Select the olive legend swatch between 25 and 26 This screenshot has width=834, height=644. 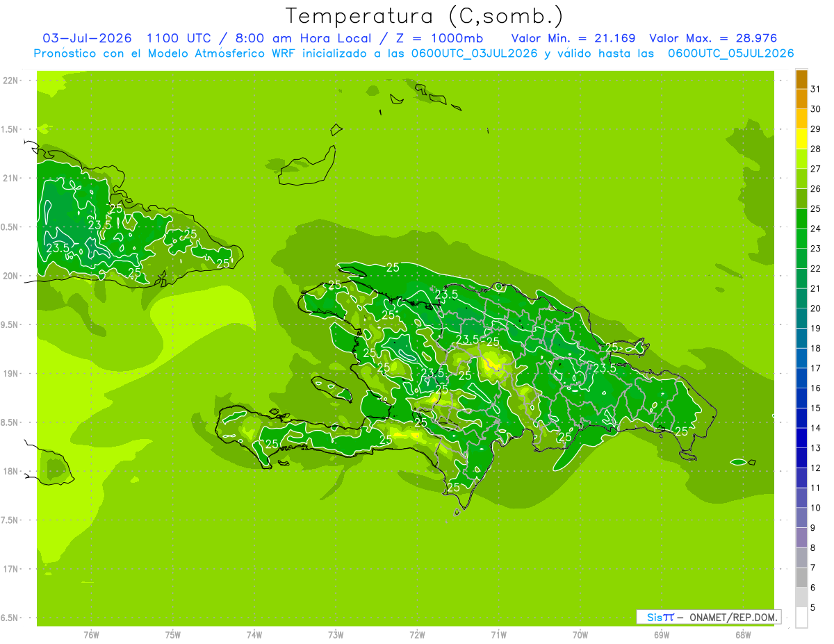click(x=801, y=199)
